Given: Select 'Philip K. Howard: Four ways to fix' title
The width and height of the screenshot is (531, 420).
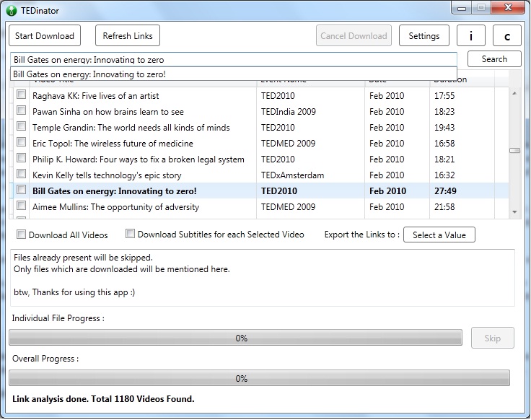Looking at the screenshot, I should [139, 159].
